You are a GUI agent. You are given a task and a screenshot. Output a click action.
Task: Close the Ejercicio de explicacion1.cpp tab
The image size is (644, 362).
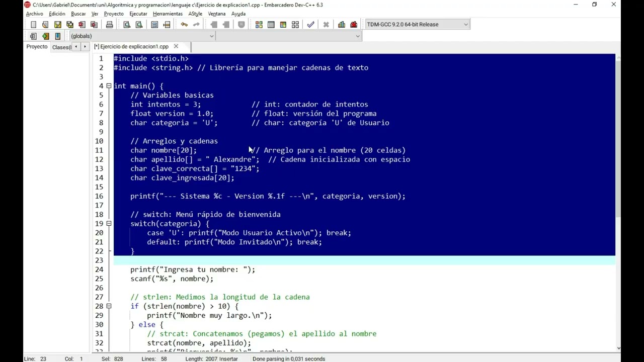click(x=176, y=46)
